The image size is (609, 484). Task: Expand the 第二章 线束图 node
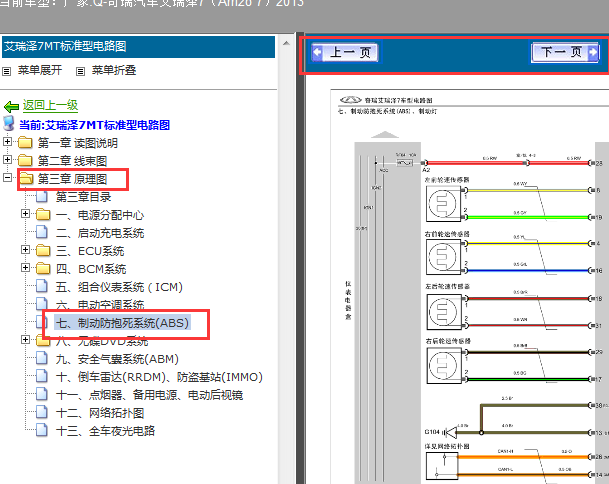click(7, 159)
